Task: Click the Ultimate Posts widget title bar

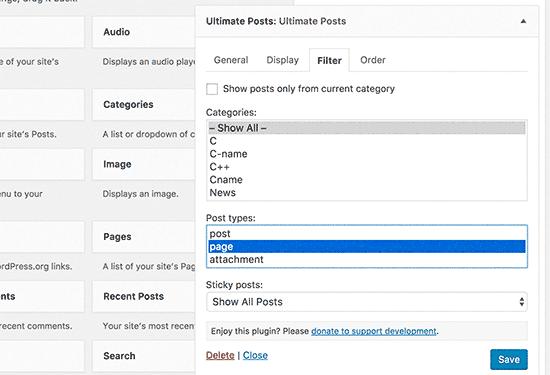Action: (x=367, y=21)
